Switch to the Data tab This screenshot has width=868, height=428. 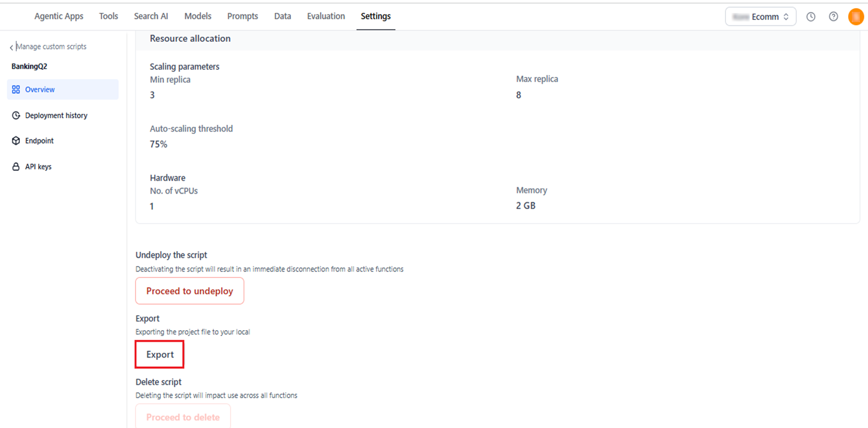[x=282, y=16]
